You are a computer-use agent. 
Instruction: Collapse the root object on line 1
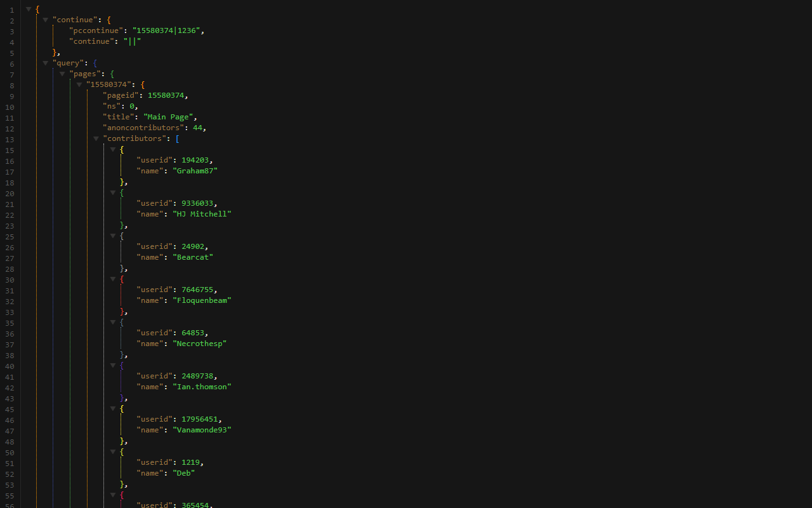[29, 10]
